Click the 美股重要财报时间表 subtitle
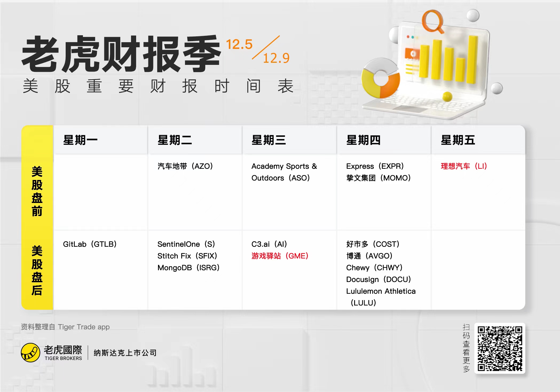 [x=158, y=86]
